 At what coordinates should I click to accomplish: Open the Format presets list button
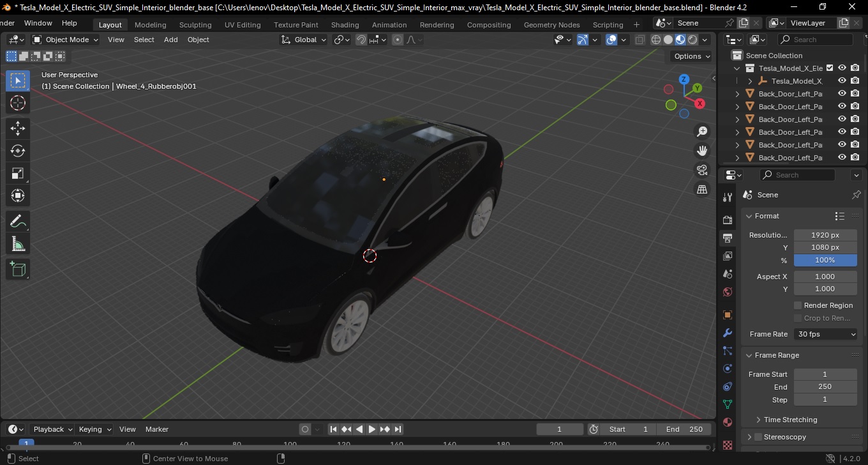click(x=840, y=216)
